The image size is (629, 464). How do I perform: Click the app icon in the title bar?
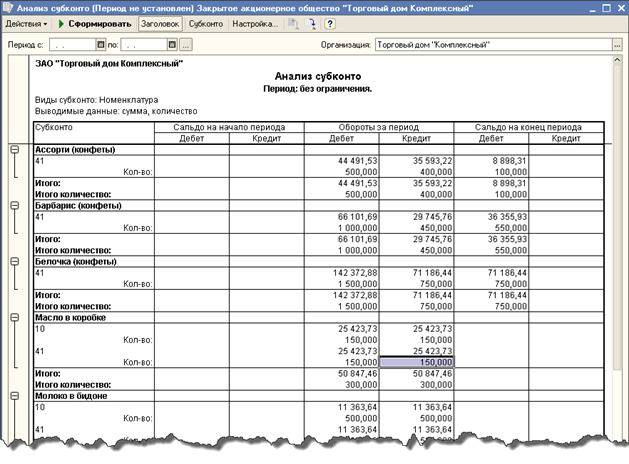(8, 8)
